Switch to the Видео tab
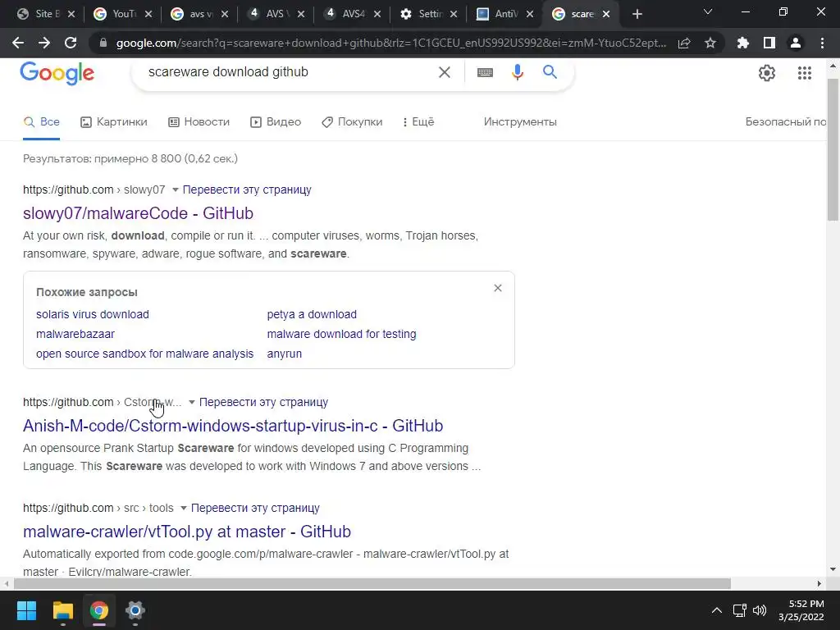Image resolution: width=840 pixels, height=630 pixels. point(276,122)
